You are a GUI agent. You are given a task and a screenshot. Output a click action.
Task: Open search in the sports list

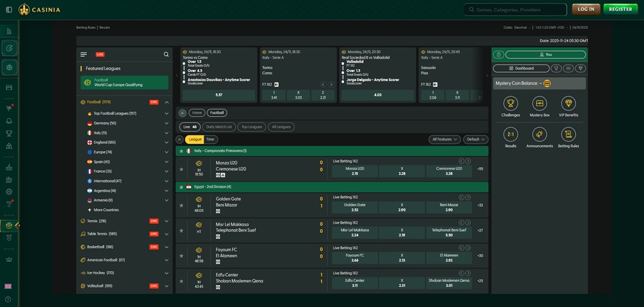click(x=166, y=54)
